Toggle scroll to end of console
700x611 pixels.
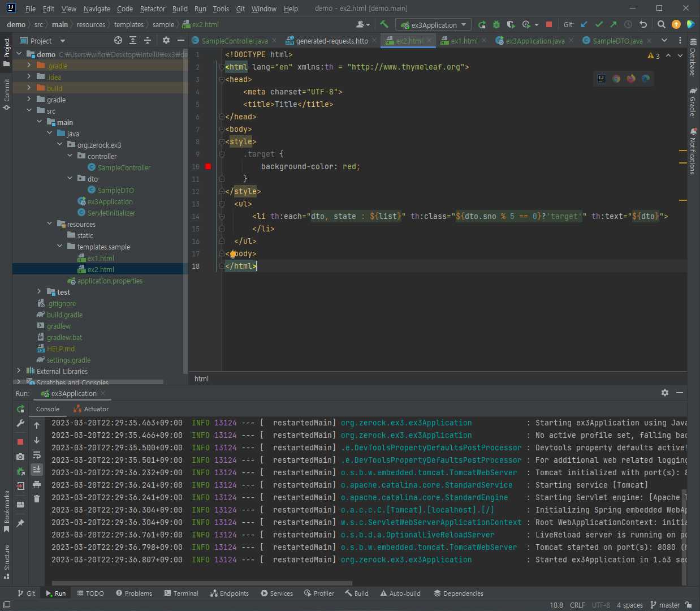[37, 470]
